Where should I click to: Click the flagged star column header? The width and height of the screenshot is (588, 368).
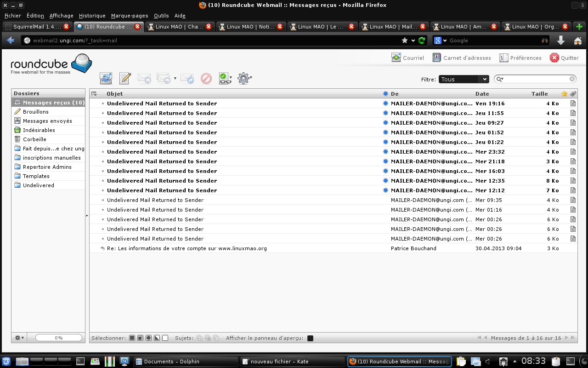point(565,94)
